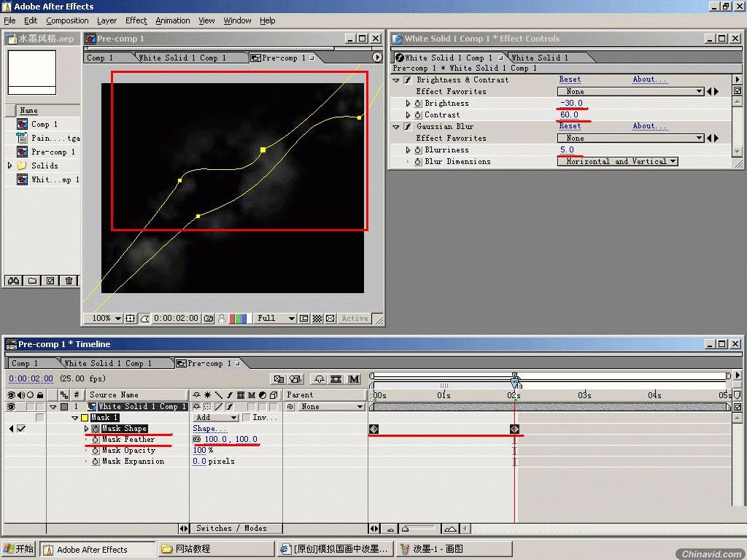This screenshot has width=747, height=560.
Task: Toggle the Mask Shape keyframe checkbox
Action: tap(21, 429)
